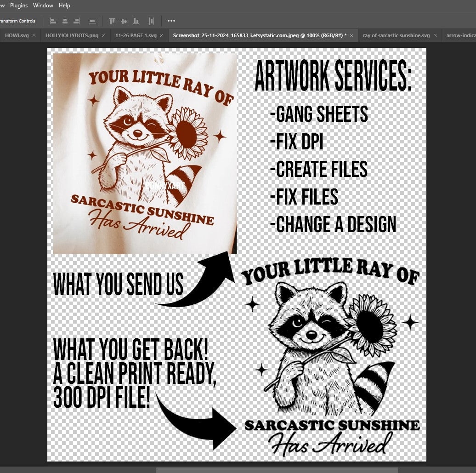Switch to the HOWI.svg document tab
This screenshot has width=476, height=473.
click(17, 35)
